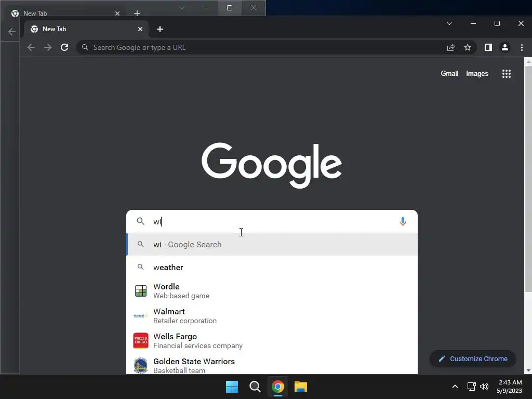Screen dimensions: 532x399
Task: Open the Images link
Action: (x=477, y=74)
